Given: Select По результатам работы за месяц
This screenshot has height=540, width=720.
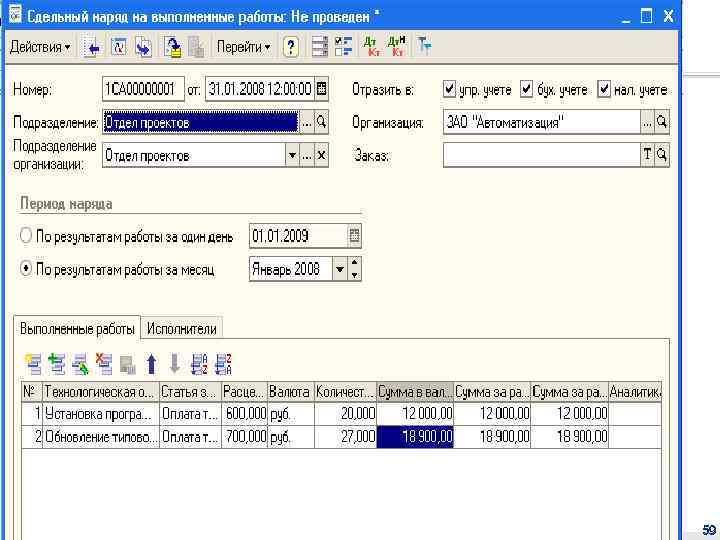Looking at the screenshot, I should pos(26,269).
